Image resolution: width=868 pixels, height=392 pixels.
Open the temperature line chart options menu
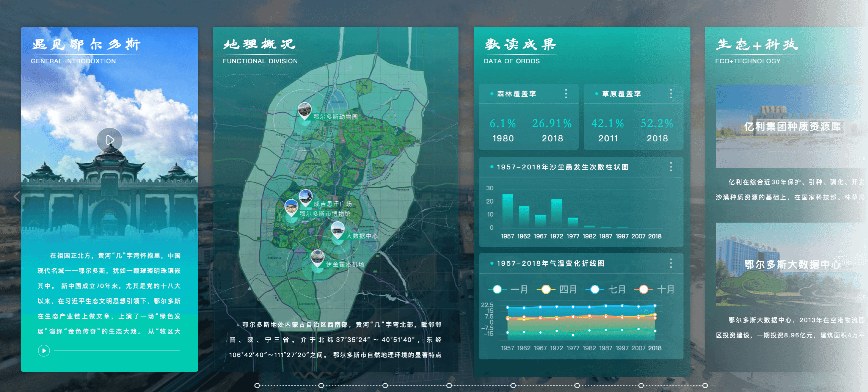[x=671, y=263]
